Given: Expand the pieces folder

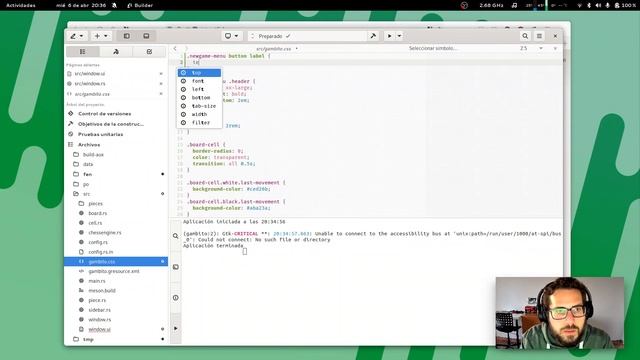Looking at the screenshot, I should 96,203.
